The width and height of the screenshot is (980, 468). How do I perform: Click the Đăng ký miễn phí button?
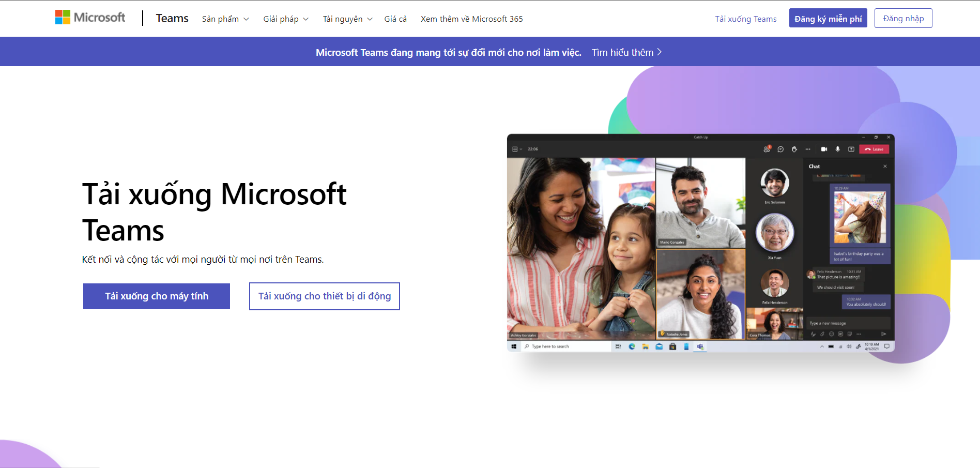[828, 19]
